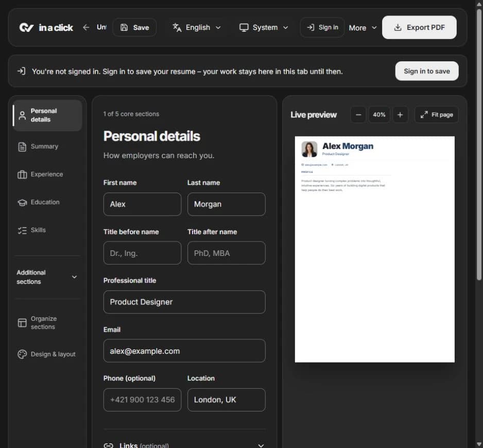This screenshot has height=448, width=483.
Task: Click the floppy disk icon on Save
Action: click(x=124, y=27)
